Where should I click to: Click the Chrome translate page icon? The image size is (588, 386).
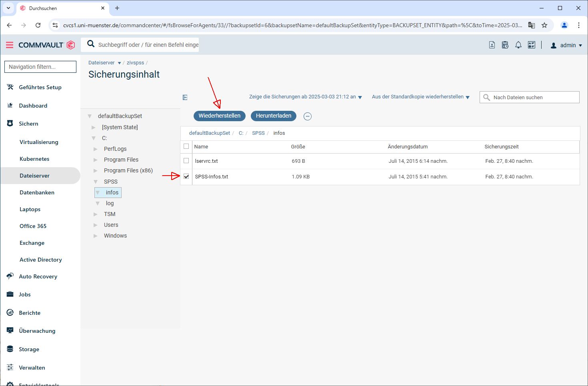pyautogui.click(x=531, y=25)
